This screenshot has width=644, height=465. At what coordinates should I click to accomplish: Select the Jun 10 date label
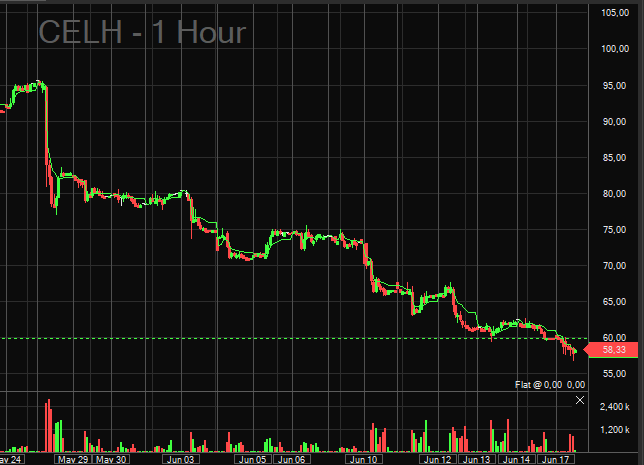click(x=363, y=460)
